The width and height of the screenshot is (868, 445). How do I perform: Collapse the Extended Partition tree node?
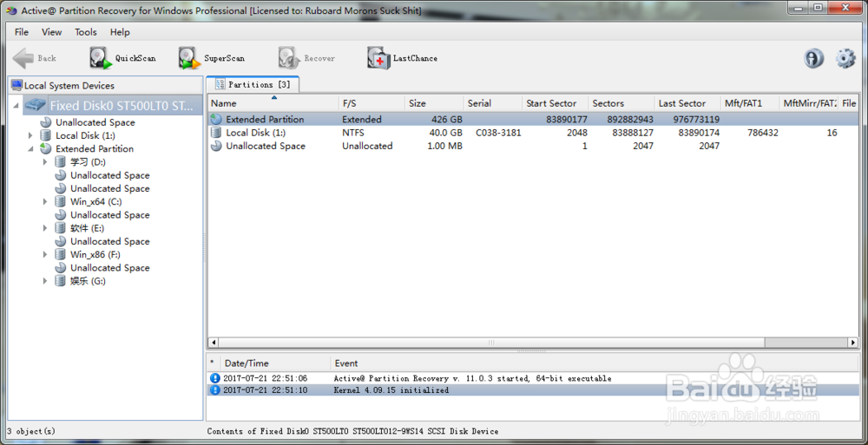[x=30, y=149]
